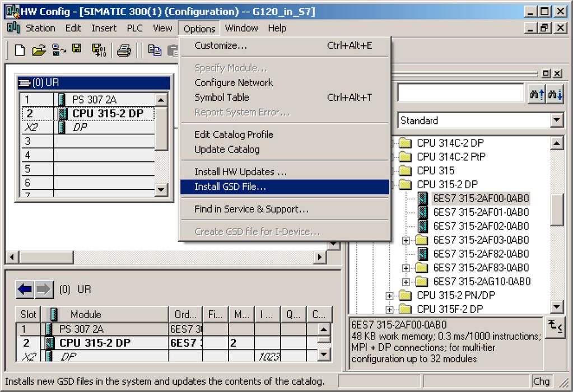The image size is (573, 392).
Task: Click the Print toolbar icon
Action: 124,50
